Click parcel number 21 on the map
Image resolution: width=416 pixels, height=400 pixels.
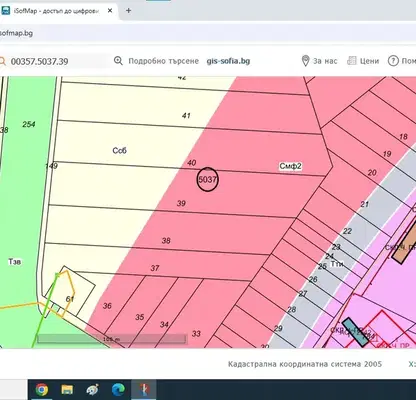365,204
